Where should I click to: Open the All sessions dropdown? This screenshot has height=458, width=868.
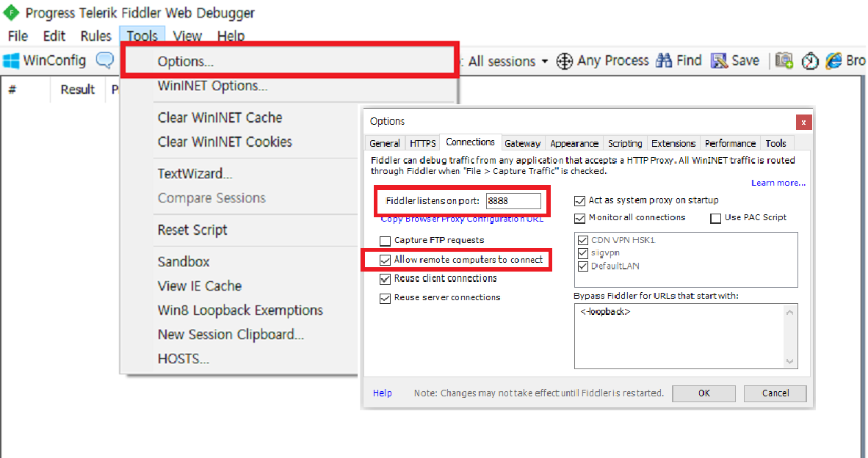pos(507,61)
